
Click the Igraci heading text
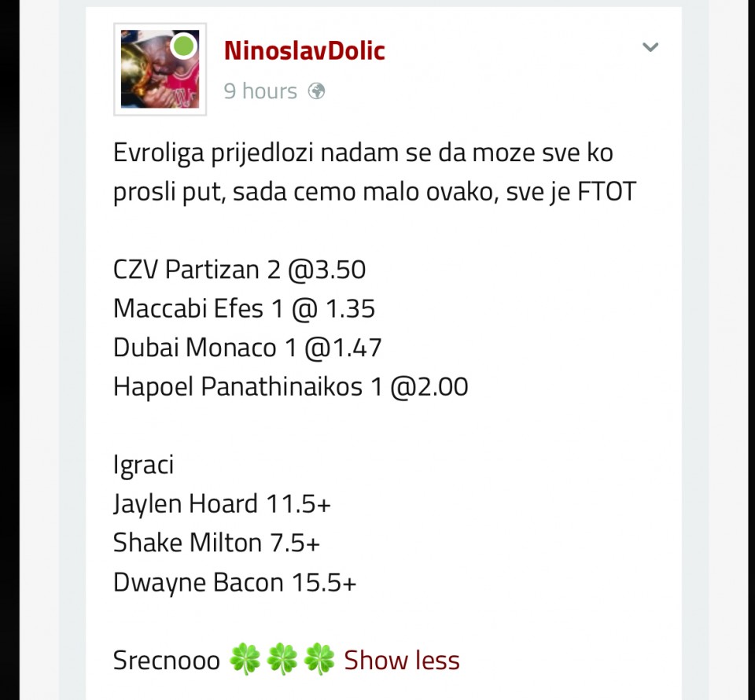pyautogui.click(x=143, y=465)
